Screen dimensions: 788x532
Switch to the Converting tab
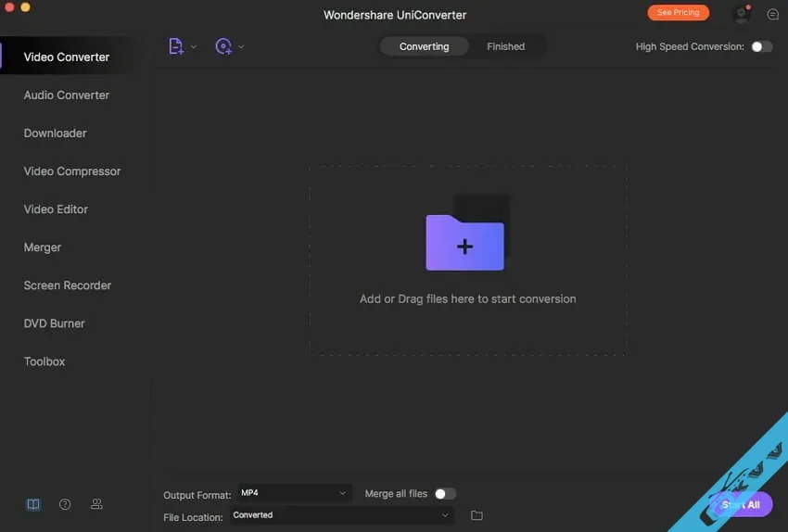pyautogui.click(x=425, y=46)
